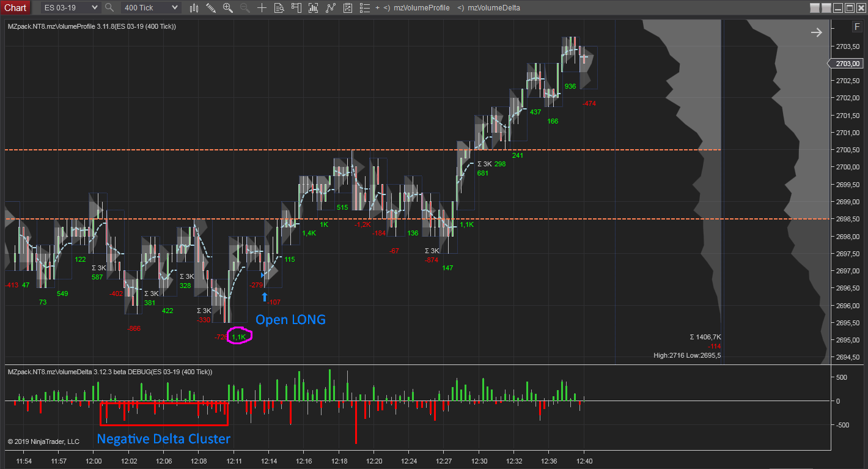
Task: Click the plus icon before mzVolumeProfile
Action: click(377, 8)
